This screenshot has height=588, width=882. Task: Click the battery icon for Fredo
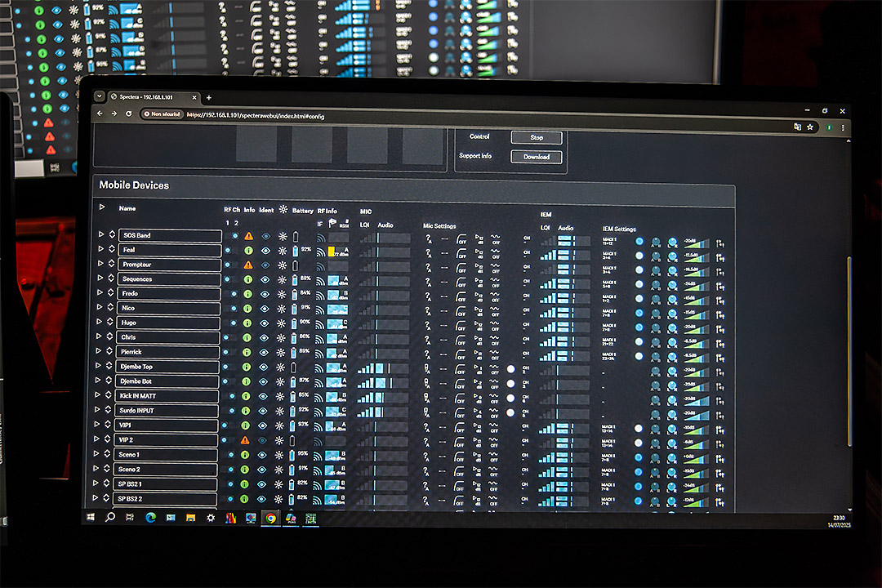(296, 293)
